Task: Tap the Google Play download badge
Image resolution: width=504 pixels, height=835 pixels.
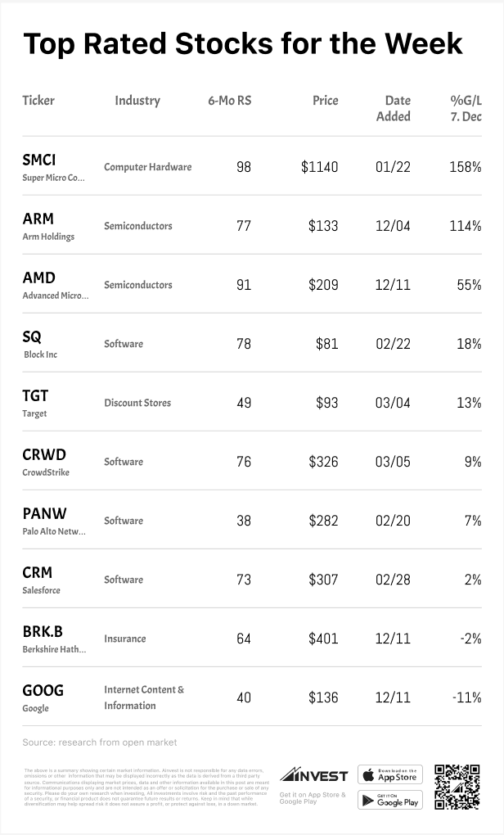Action: (x=390, y=800)
